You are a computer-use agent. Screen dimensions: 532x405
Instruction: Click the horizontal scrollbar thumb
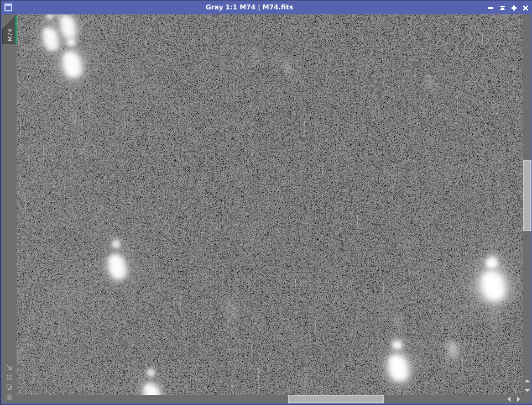click(336, 399)
